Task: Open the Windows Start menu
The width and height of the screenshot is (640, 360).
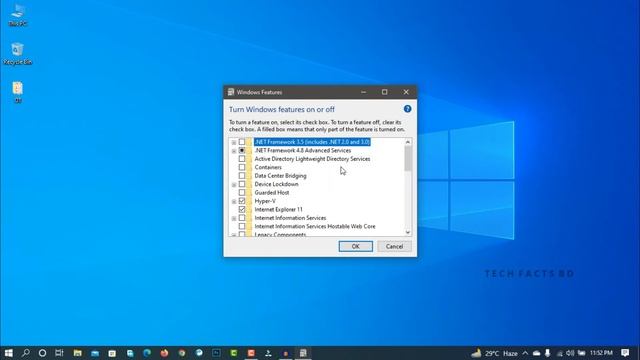Action: click(x=9, y=353)
